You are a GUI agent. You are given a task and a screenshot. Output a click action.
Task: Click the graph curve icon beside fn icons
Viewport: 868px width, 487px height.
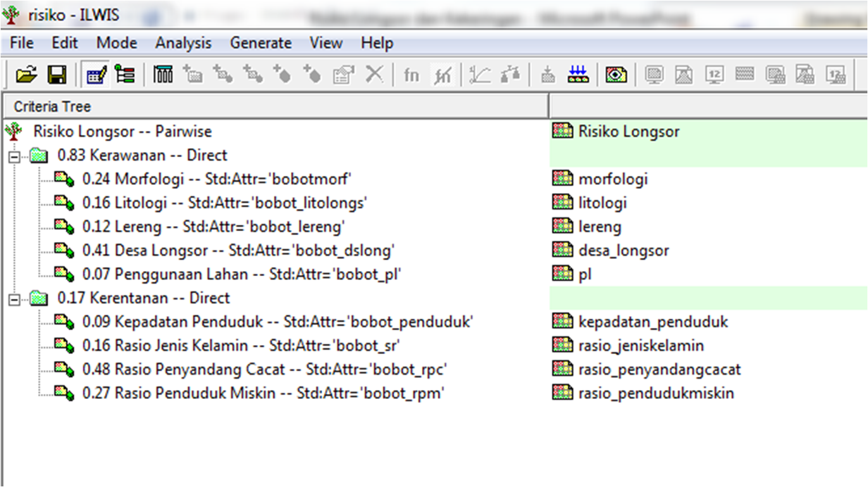pyautogui.click(x=480, y=75)
